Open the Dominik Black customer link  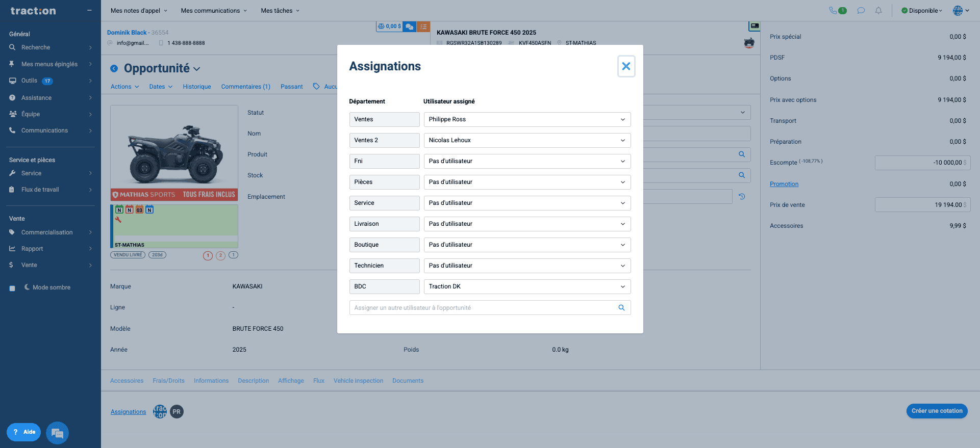[127, 33]
